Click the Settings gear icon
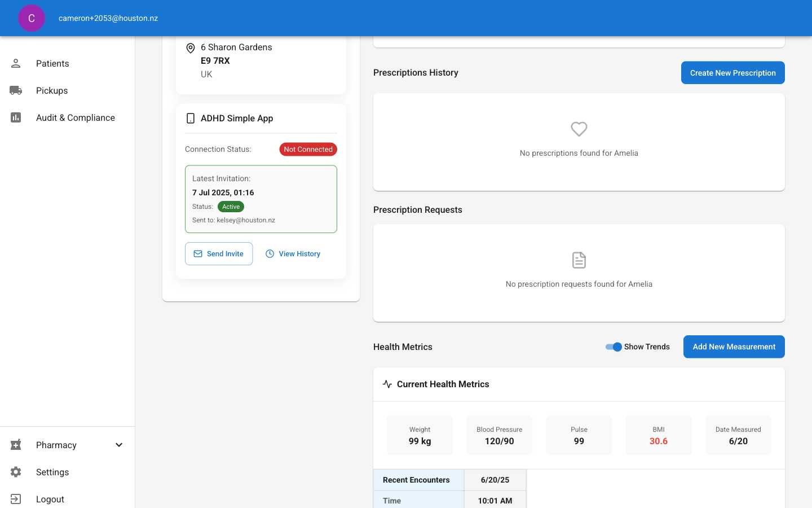 click(16, 472)
